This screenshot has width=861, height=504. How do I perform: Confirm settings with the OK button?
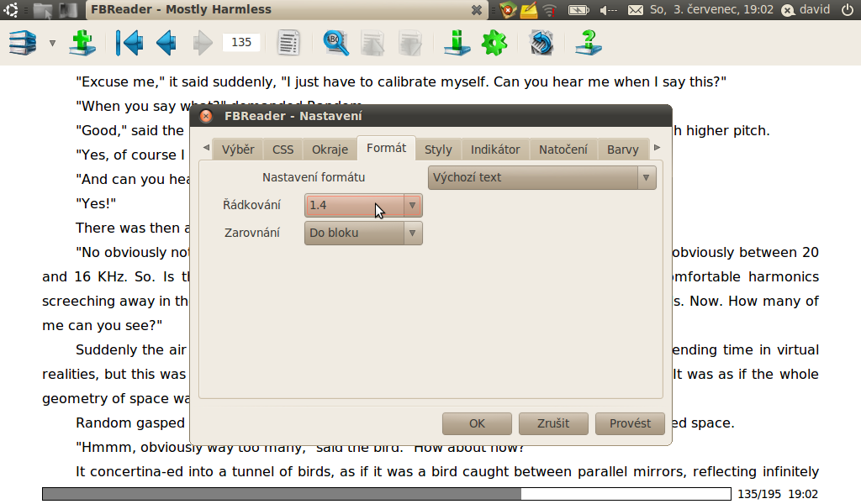(x=478, y=423)
